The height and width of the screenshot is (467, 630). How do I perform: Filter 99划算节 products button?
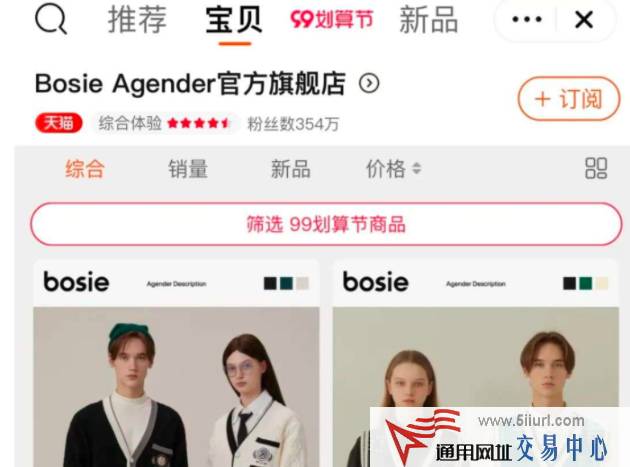pyautogui.click(x=326, y=224)
